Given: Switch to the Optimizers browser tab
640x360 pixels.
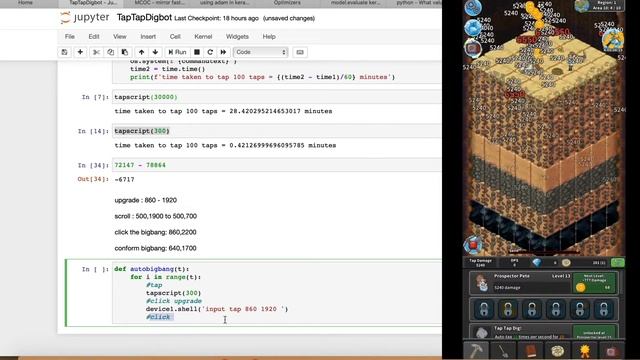Looking at the screenshot, I should coord(287,3).
